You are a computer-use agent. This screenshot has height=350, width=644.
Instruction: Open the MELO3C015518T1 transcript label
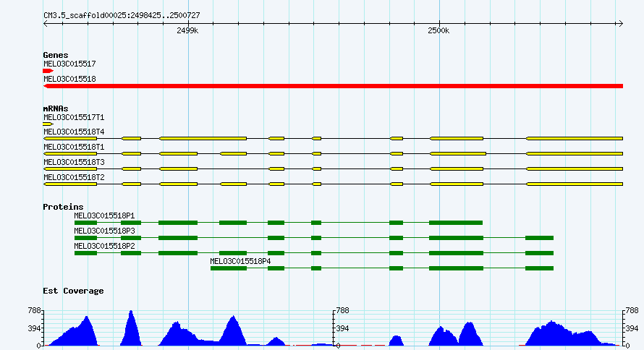[x=74, y=148]
